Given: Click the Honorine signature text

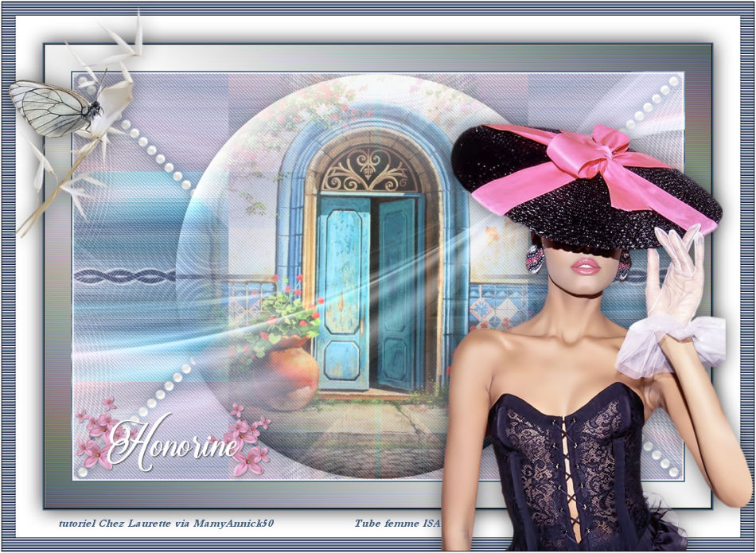Looking at the screenshot, I should [173, 442].
